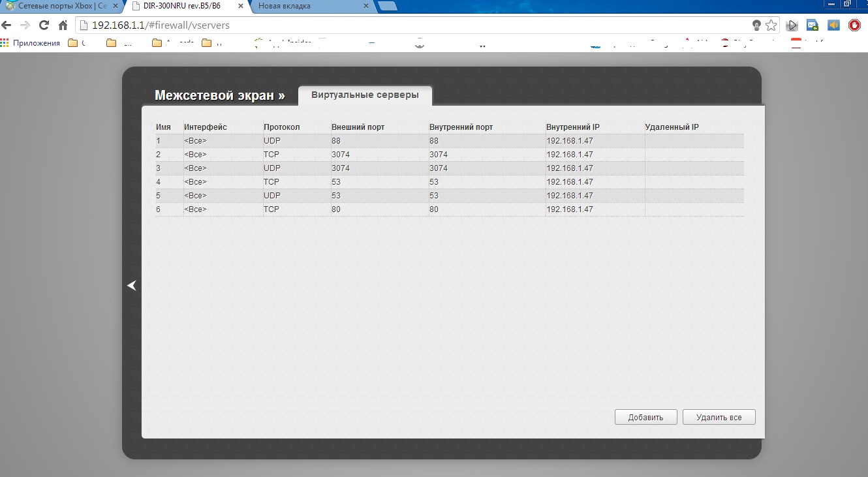Switch to the Сетевые порты Xbox tab

click(59, 6)
